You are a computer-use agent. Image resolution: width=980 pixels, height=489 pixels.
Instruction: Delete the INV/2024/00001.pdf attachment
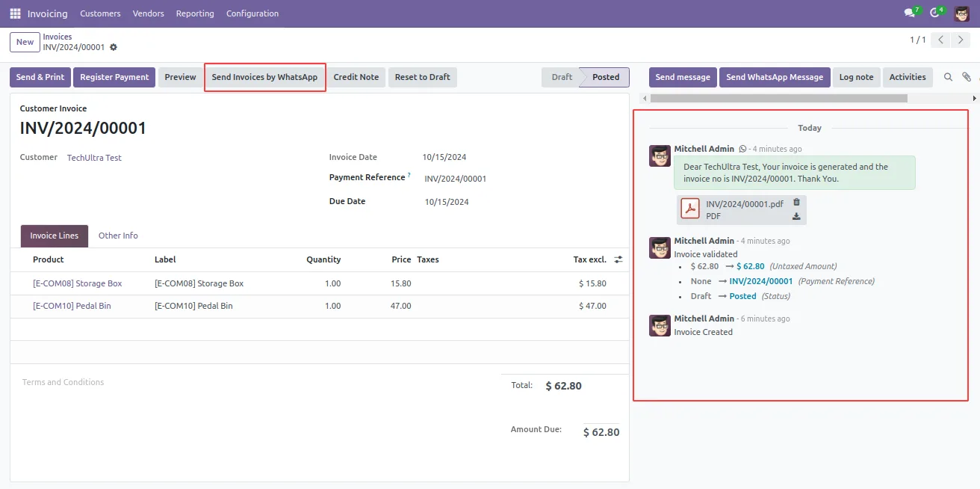click(796, 202)
